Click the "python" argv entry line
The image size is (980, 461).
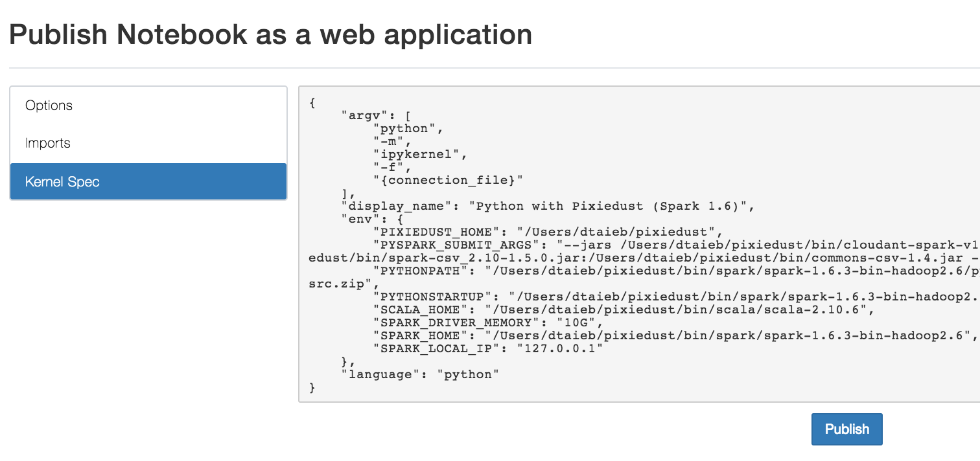coord(408,128)
